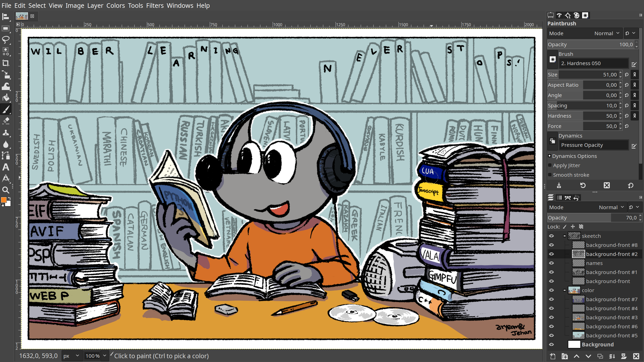The height and width of the screenshot is (362, 644).
Task: Select the Clone stamp tool
Action: point(6,132)
